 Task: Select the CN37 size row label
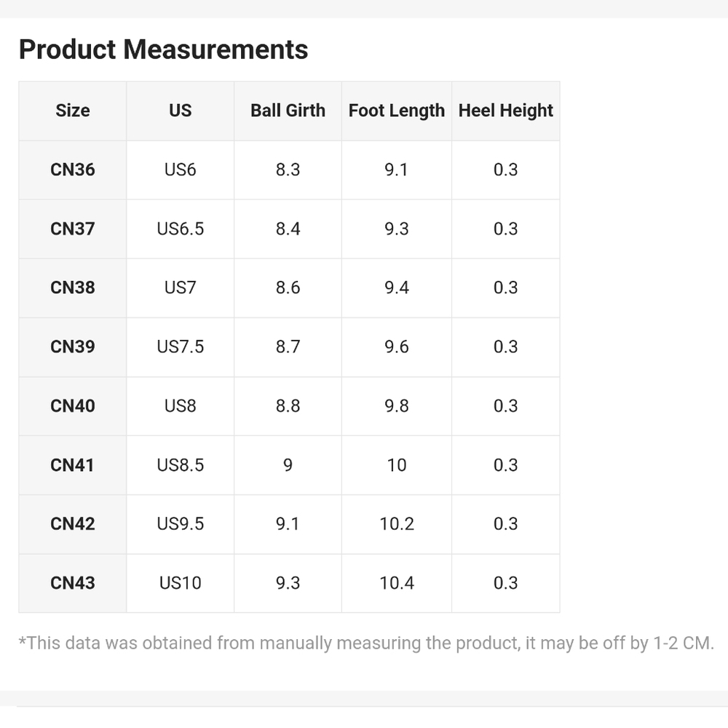coord(72,229)
